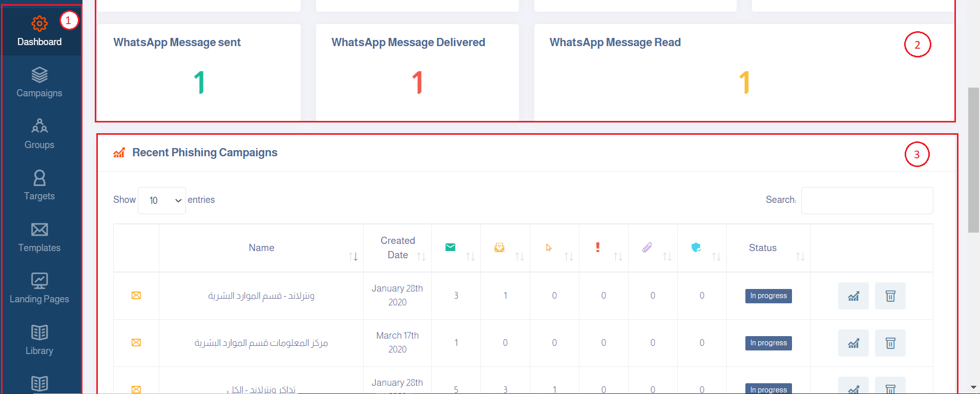
Task: Sort by attachment paperclip icon column
Action: point(653,248)
